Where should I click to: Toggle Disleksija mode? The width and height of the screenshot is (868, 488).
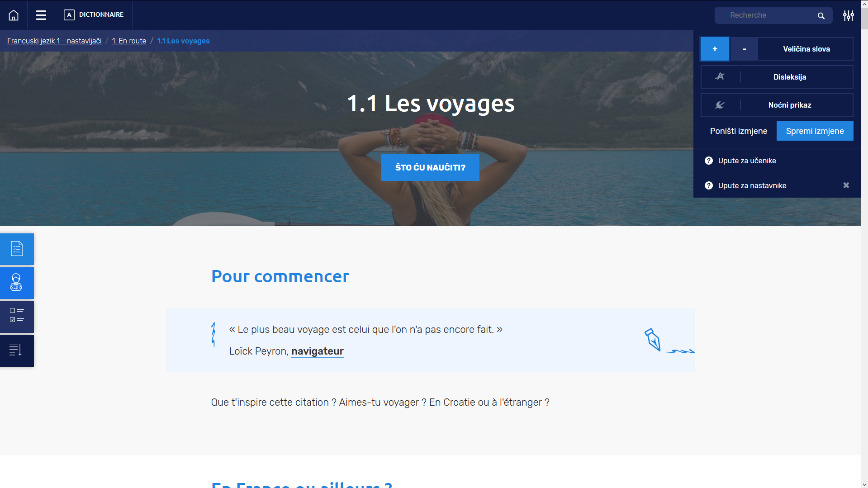777,77
